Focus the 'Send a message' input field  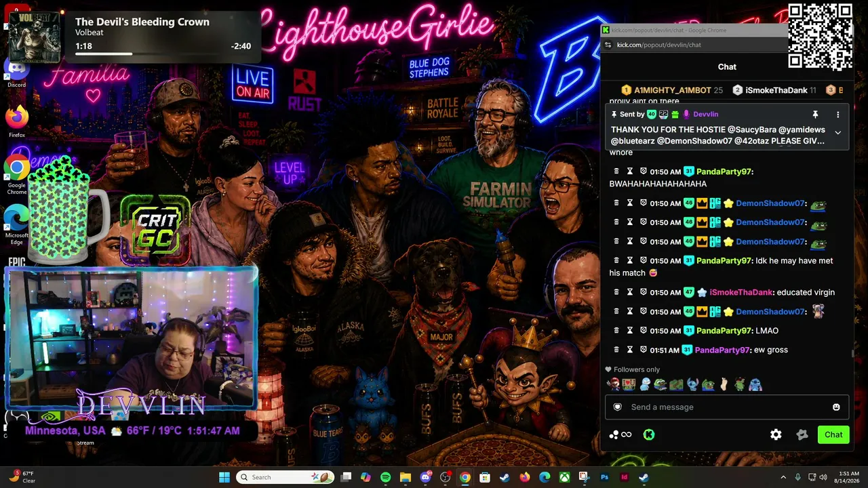727,407
